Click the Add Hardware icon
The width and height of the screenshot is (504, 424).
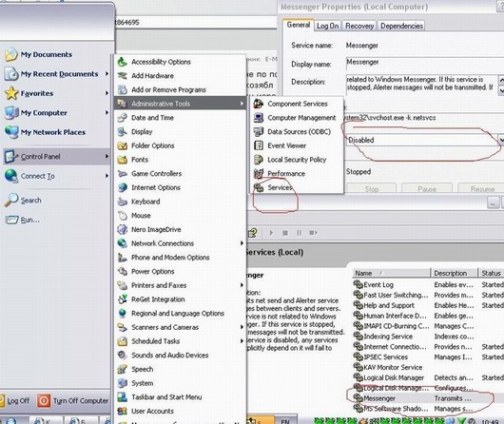(122, 76)
